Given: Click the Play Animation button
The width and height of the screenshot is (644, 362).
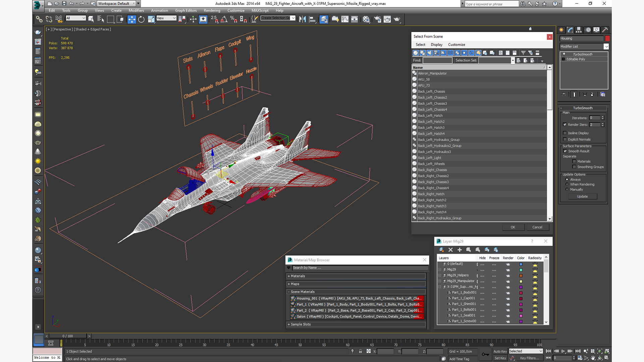Looking at the screenshot, I should (563, 351).
